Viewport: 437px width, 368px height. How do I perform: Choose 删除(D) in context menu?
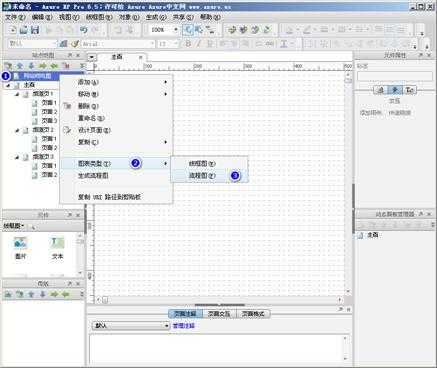(x=116, y=106)
